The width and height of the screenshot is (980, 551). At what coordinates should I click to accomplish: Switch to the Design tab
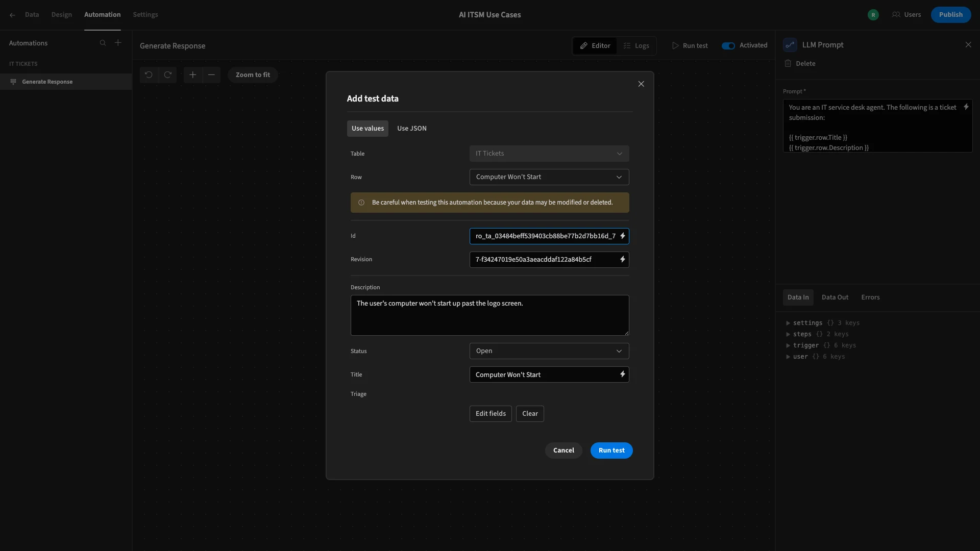point(62,15)
